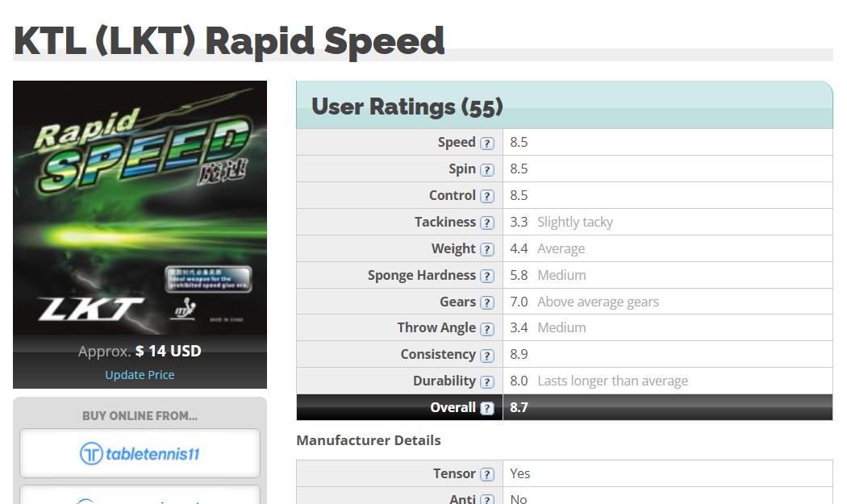Click the Sponge Hardness value 5.8 Medium
The width and height of the screenshot is (847, 504).
[x=548, y=275]
